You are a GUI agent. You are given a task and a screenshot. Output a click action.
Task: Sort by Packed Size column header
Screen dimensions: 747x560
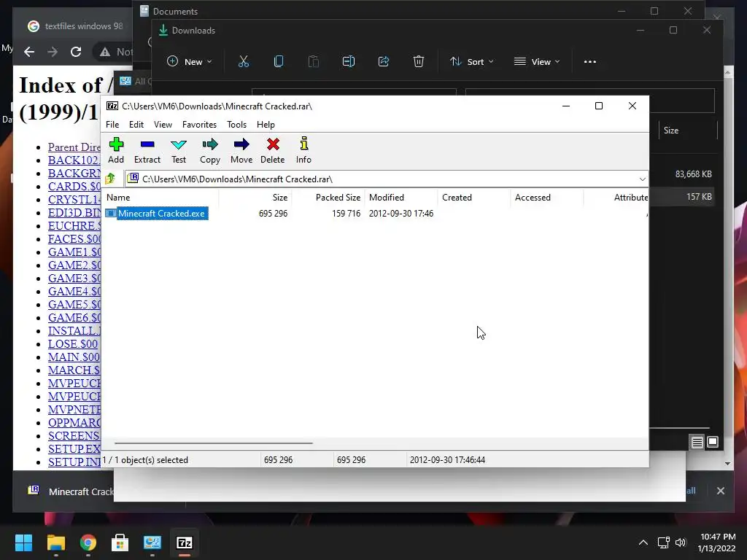click(x=328, y=197)
